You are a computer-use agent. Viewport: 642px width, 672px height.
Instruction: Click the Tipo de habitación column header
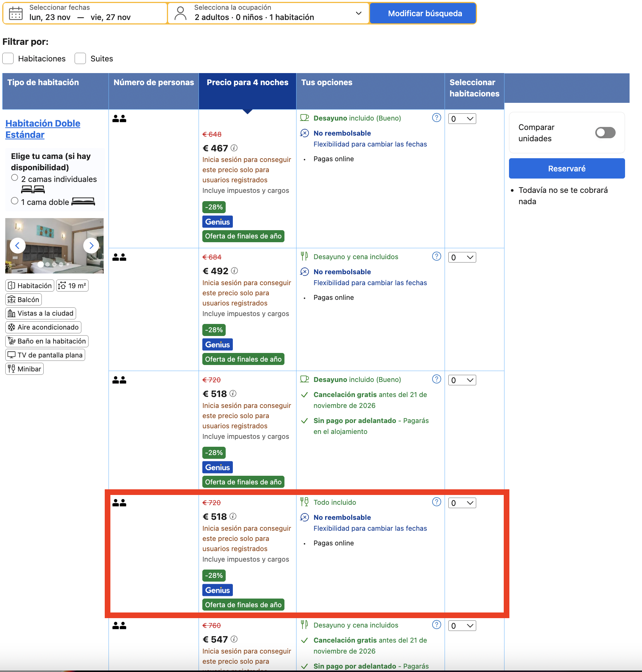click(55, 91)
